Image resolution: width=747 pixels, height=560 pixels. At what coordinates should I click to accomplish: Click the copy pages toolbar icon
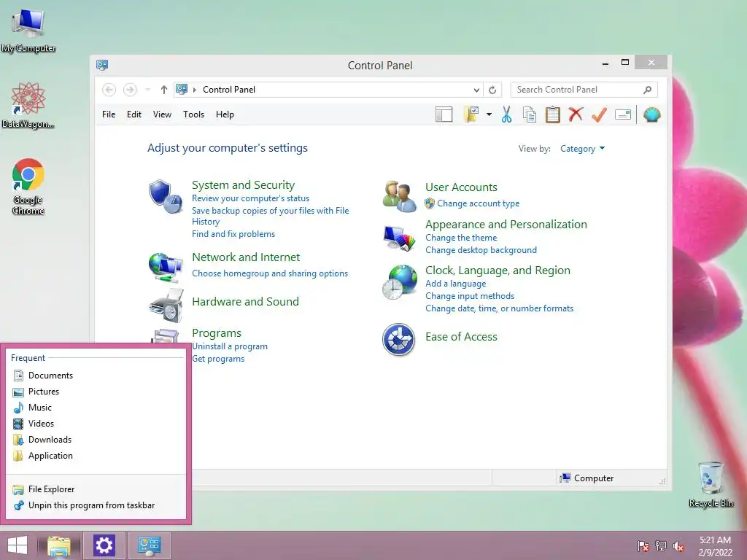(530, 114)
